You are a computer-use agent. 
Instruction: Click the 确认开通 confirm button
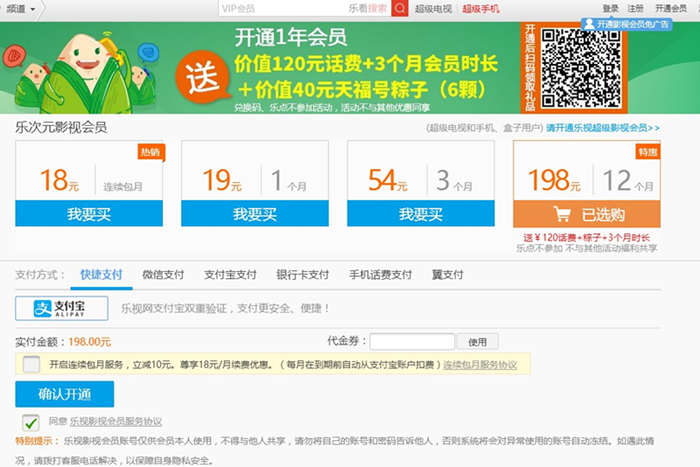coord(65,394)
